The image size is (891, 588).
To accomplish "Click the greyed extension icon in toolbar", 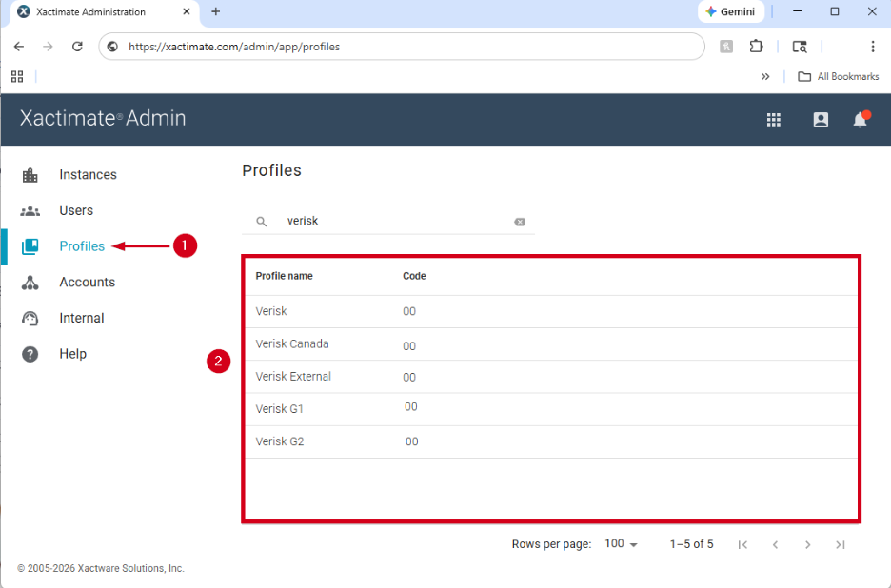I will click(726, 47).
